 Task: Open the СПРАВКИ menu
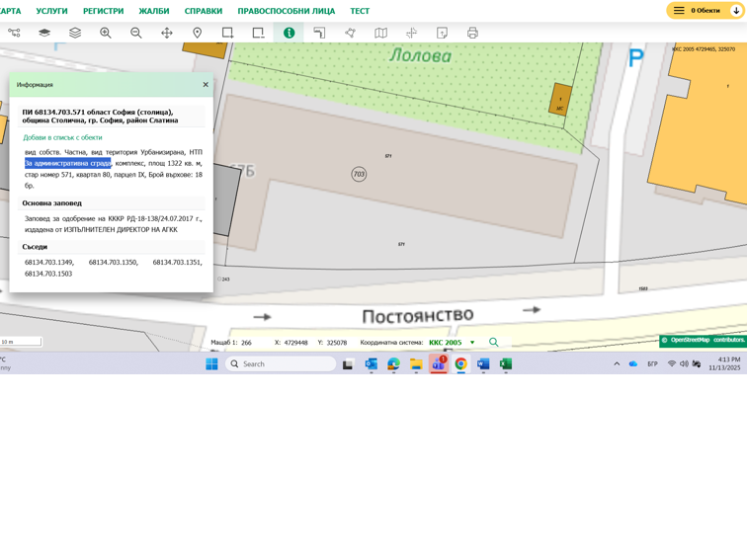point(204,11)
